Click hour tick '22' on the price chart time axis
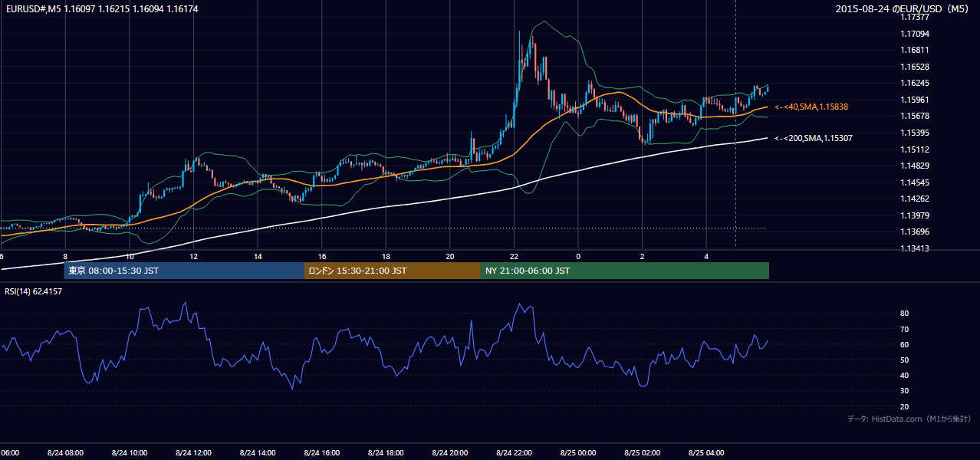This screenshot has height=460, width=980. (515, 257)
